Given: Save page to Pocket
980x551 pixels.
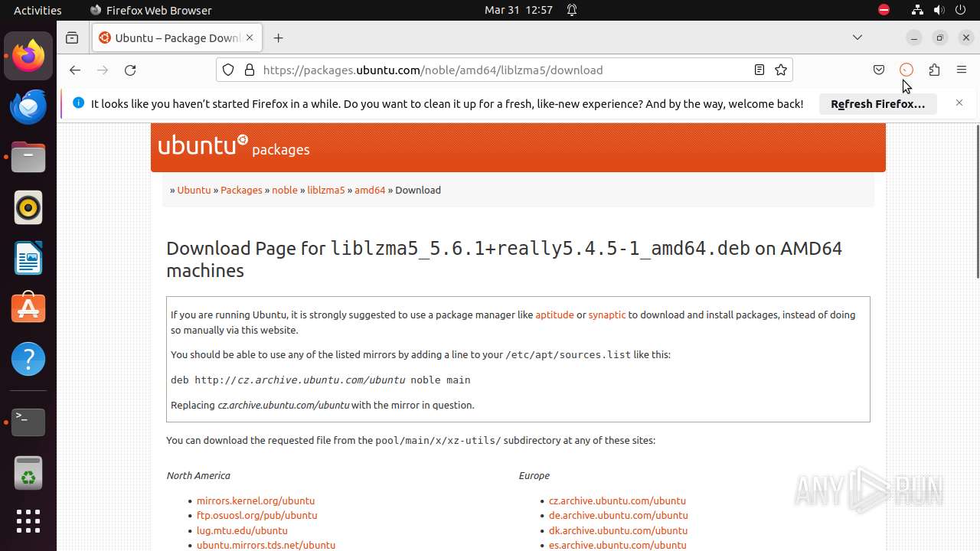Looking at the screenshot, I should tap(879, 70).
